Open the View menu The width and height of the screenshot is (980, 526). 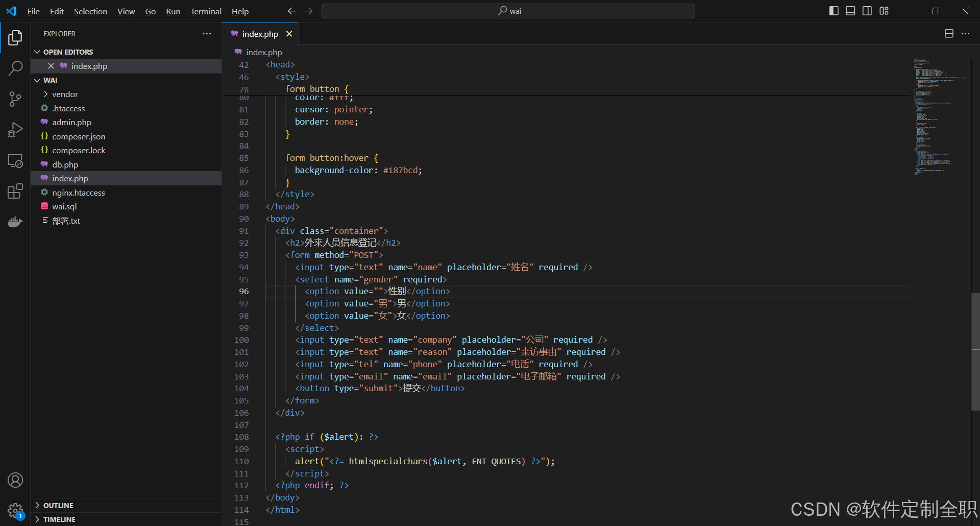point(126,11)
